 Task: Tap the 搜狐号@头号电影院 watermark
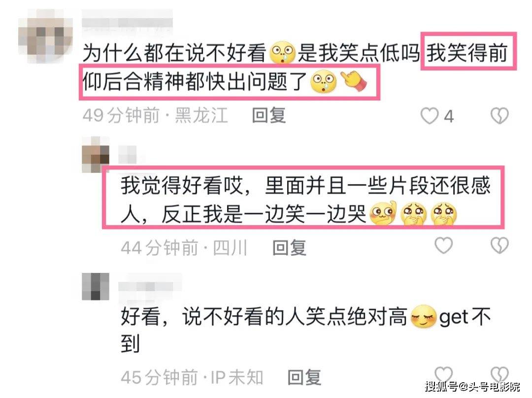(x=472, y=386)
